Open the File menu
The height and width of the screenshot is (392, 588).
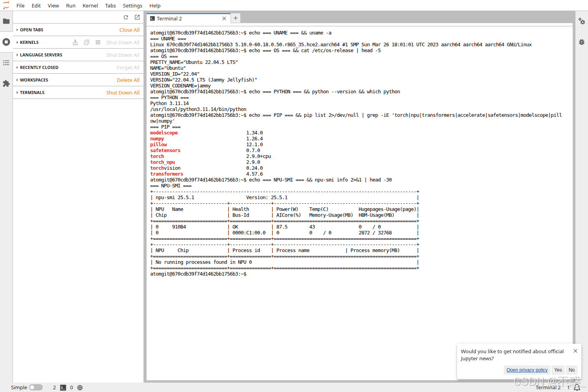[x=20, y=5]
